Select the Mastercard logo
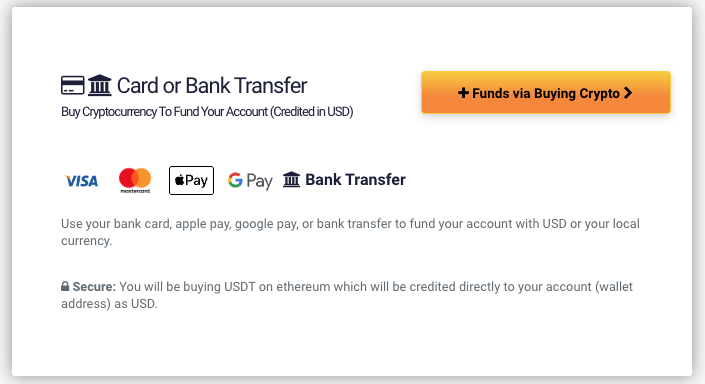The height and width of the screenshot is (384, 705). [x=135, y=181]
